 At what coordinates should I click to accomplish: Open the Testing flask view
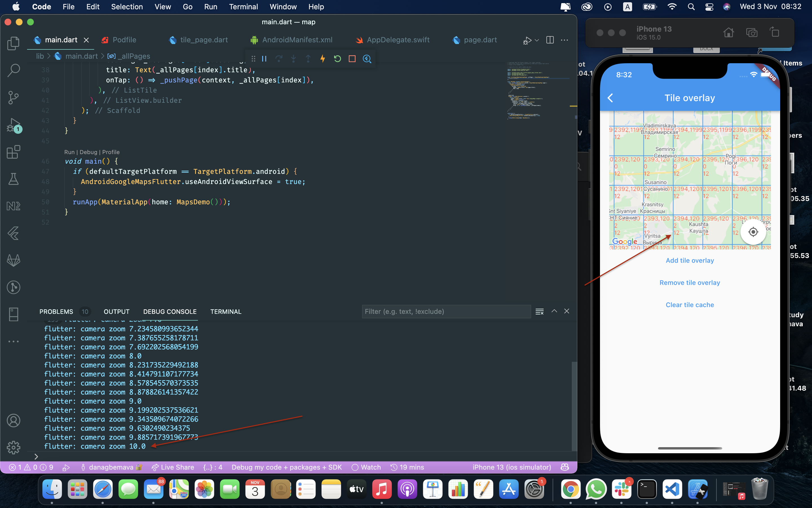click(14, 179)
